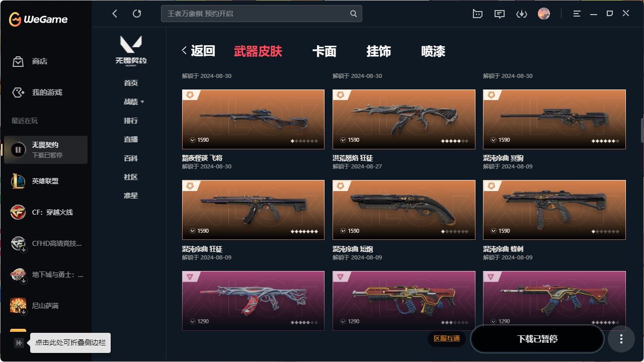The image size is (644, 362).
Task: Open the messages icon in top bar
Action: tap(500, 14)
